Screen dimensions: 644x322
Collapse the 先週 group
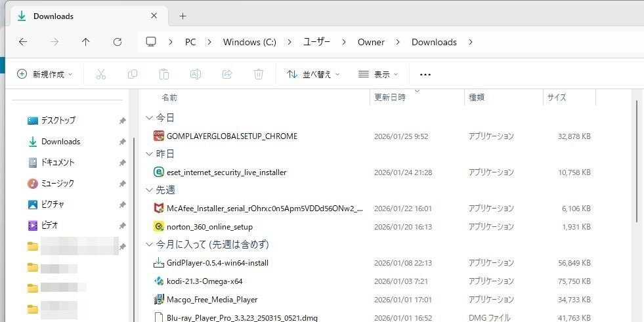pyautogui.click(x=149, y=190)
